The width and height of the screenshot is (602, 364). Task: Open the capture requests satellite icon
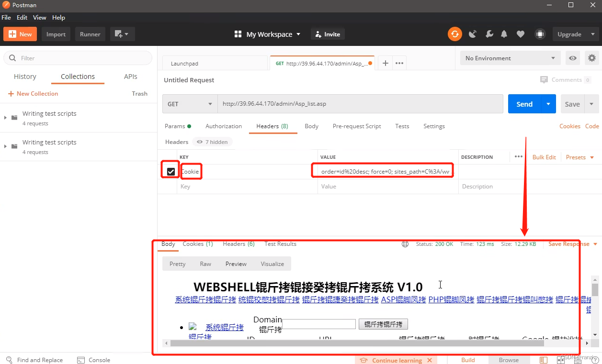tap(473, 34)
